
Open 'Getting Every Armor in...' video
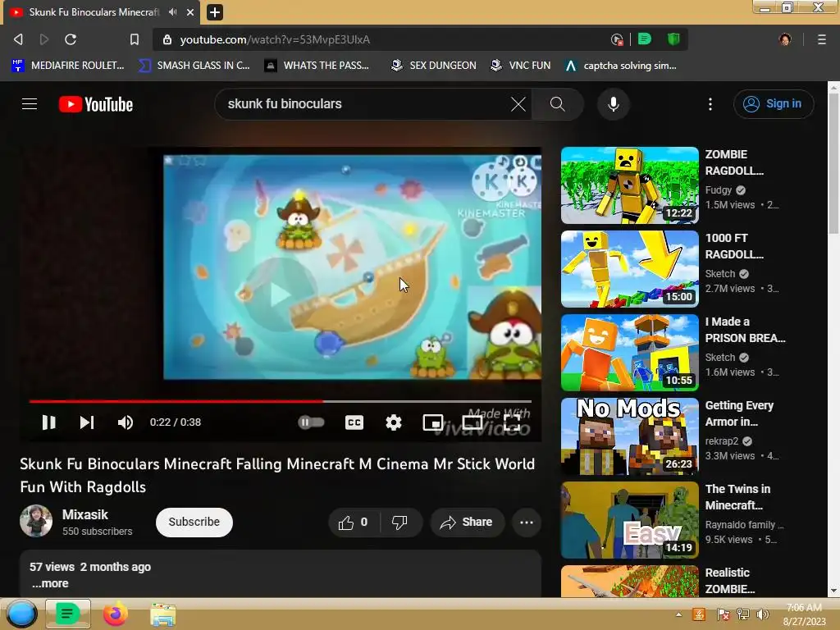tap(739, 413)
